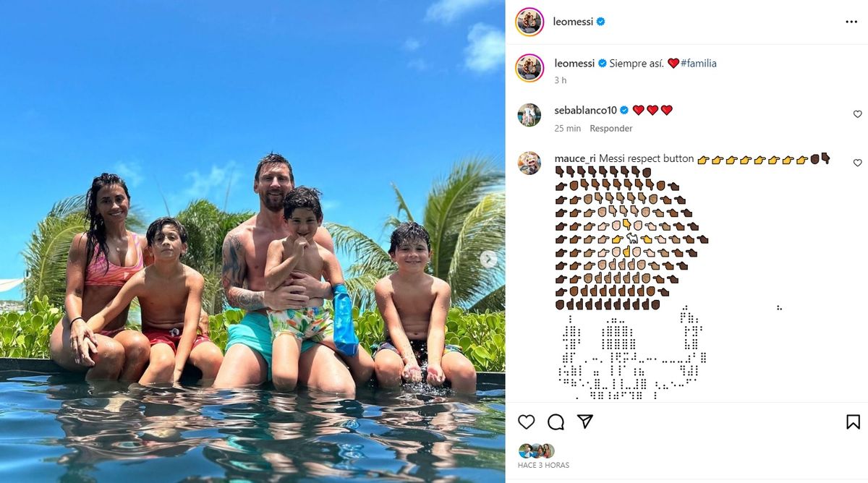The width and height of the screenshot is (868, 483).
Task: Go to the next photo in the carousel
Action: point(489,259)
